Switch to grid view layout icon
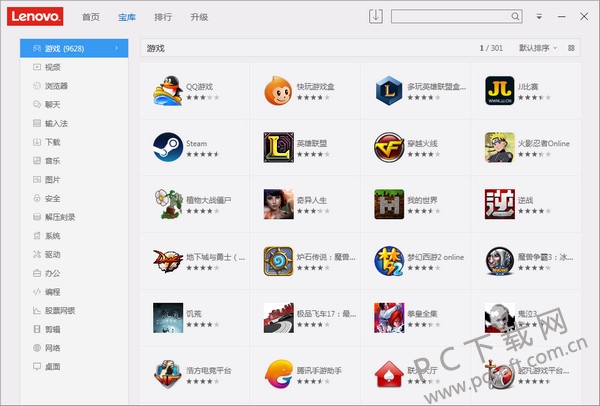This screenshot has width=600, height=406. click(571, 48)
